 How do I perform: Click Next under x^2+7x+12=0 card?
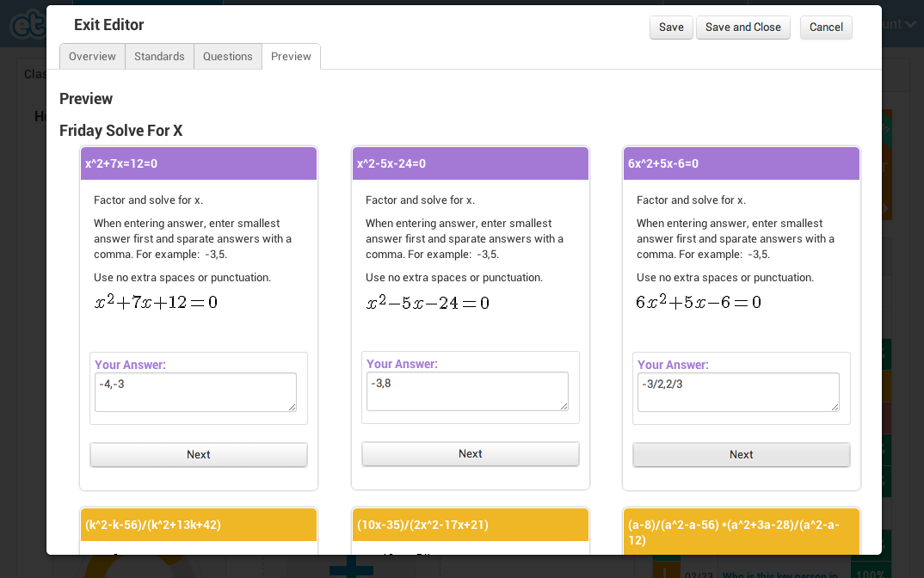click(199, 455)
